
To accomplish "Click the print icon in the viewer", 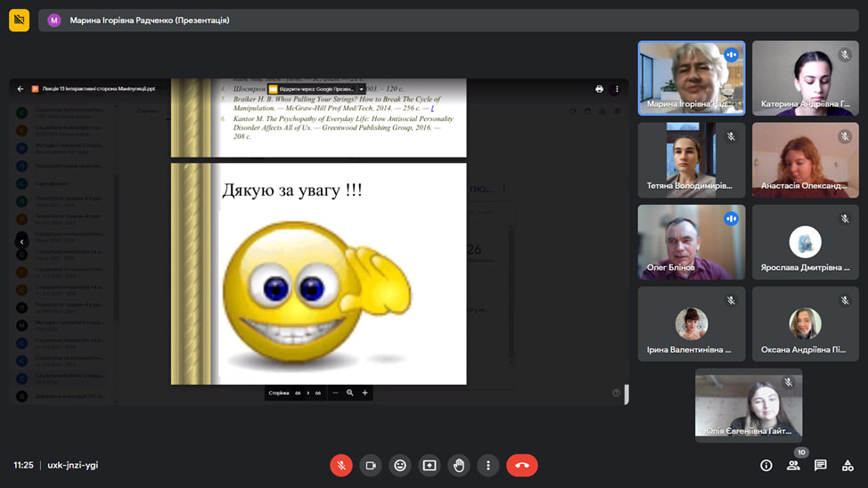I will coord(600,89).
